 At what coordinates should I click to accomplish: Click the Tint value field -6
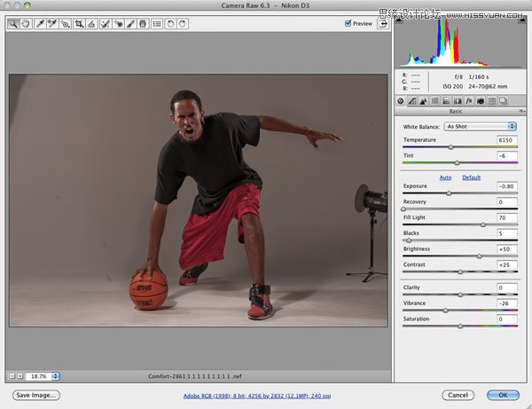[507, 155]
